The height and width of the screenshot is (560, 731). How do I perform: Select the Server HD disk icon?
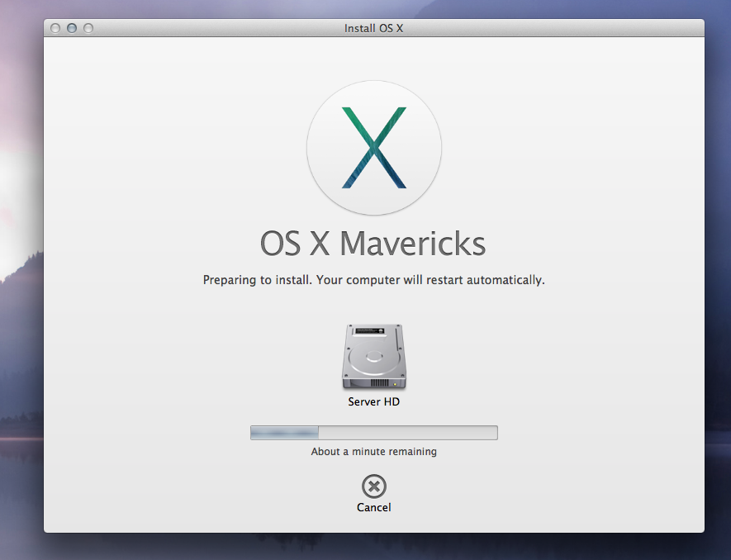coord(374,357)
